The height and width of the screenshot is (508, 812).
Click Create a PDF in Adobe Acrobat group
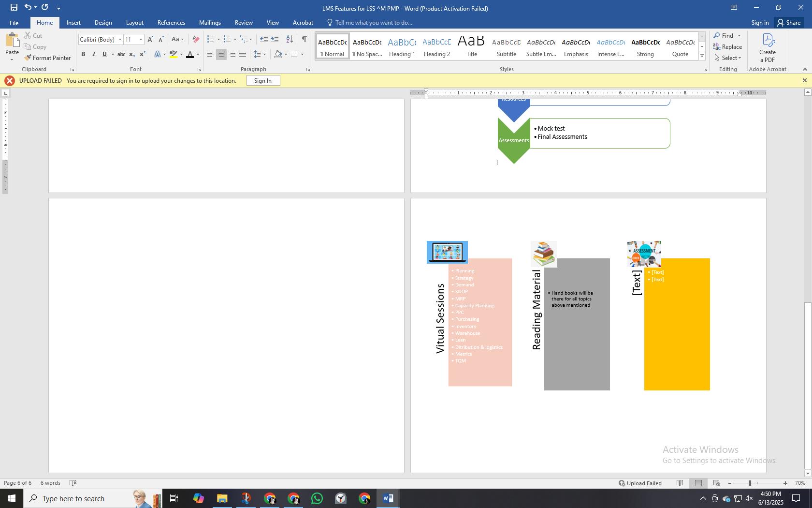coord(768,48)
